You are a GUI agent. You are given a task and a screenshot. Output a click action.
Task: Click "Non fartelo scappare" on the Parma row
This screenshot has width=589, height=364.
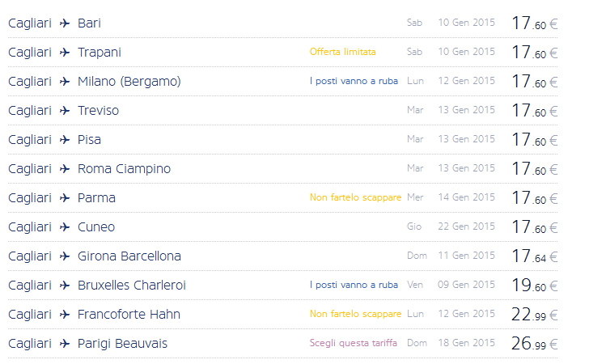tap(355, 197)
